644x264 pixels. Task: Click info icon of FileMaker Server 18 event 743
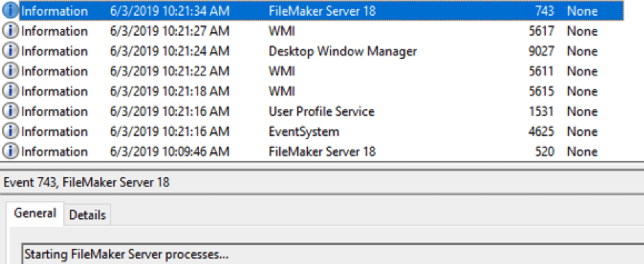[x=10, y=11]
